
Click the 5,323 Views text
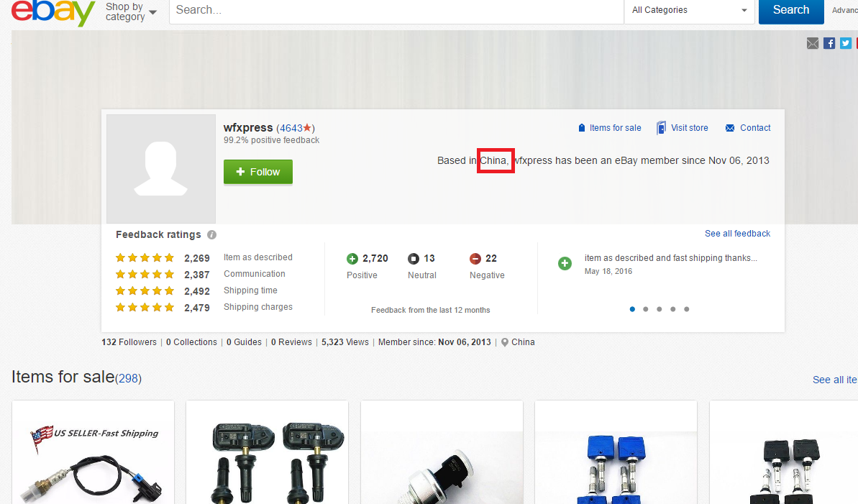point(345,342)
